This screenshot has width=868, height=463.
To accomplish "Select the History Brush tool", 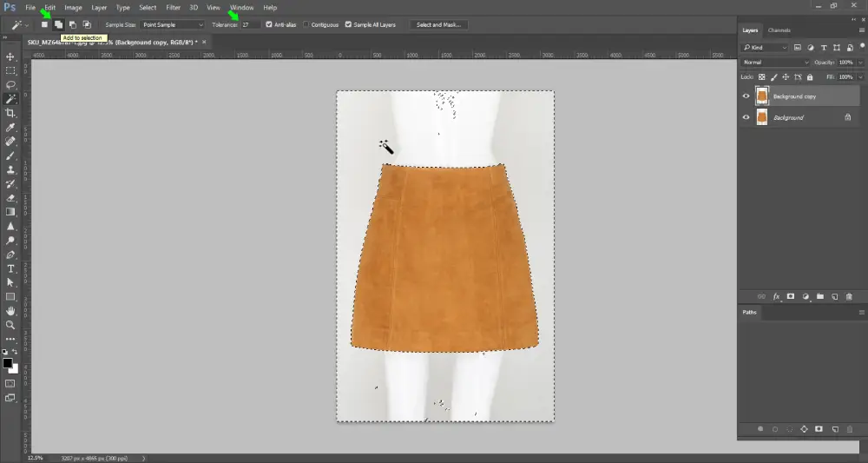I will click(x=10, y=184).
